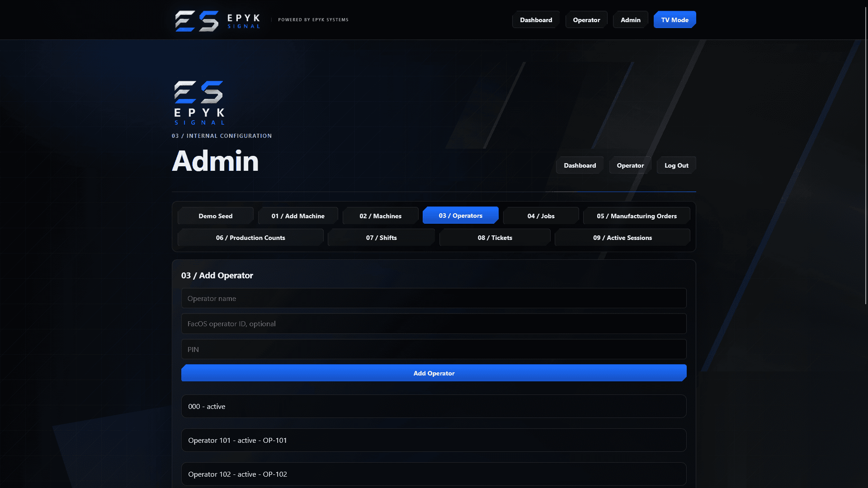Click the blue Add Operator button
This screenshot has height=488, width=868.
coord(434,373)
